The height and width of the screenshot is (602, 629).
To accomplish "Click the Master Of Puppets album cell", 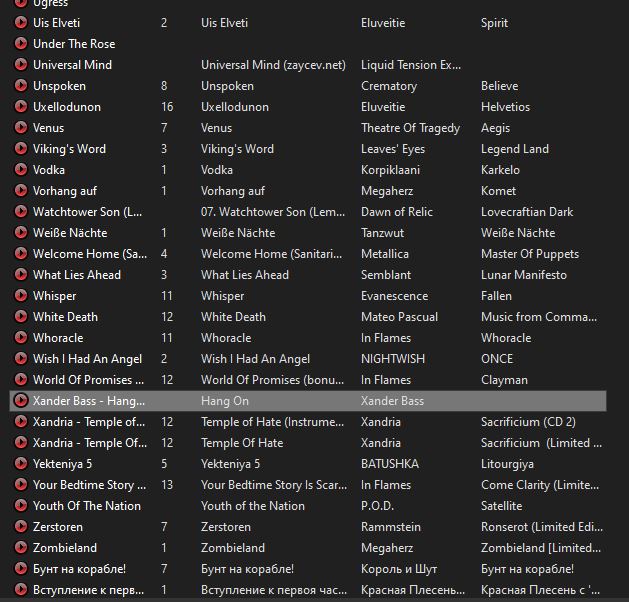I will pyautogui.click(x=530, y=254).
